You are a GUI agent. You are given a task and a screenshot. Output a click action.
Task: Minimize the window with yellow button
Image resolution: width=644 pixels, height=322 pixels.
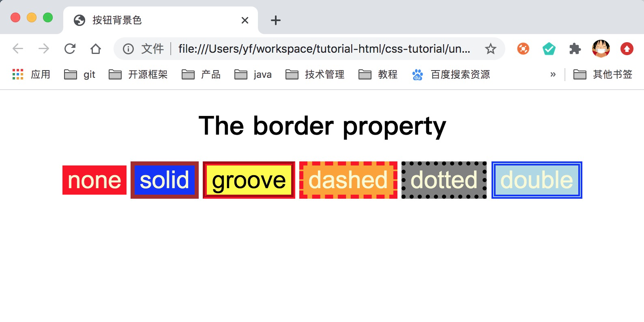pos(32,17)
